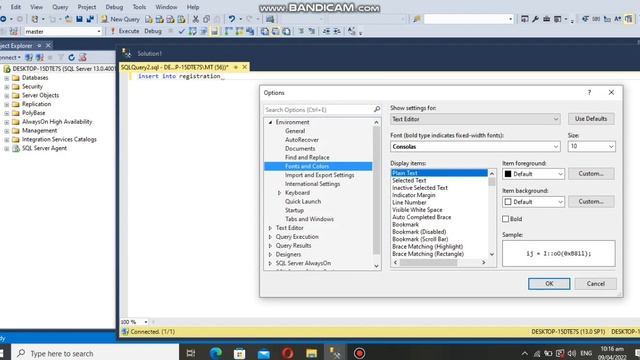This screenshot has width=640, height=360.
Task: Click the Debug toolbar button
Action: click(153, 31)
